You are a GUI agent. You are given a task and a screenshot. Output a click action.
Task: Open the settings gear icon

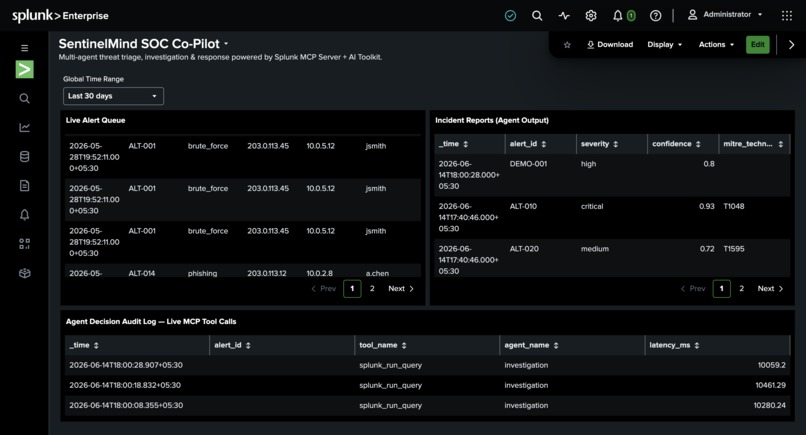point(591,16)
